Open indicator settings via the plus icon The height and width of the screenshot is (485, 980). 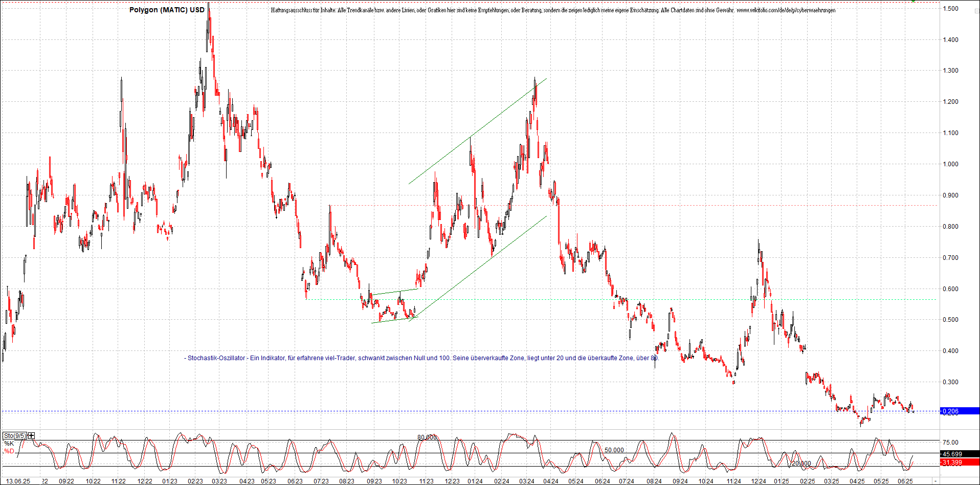(x=31, y=435)
